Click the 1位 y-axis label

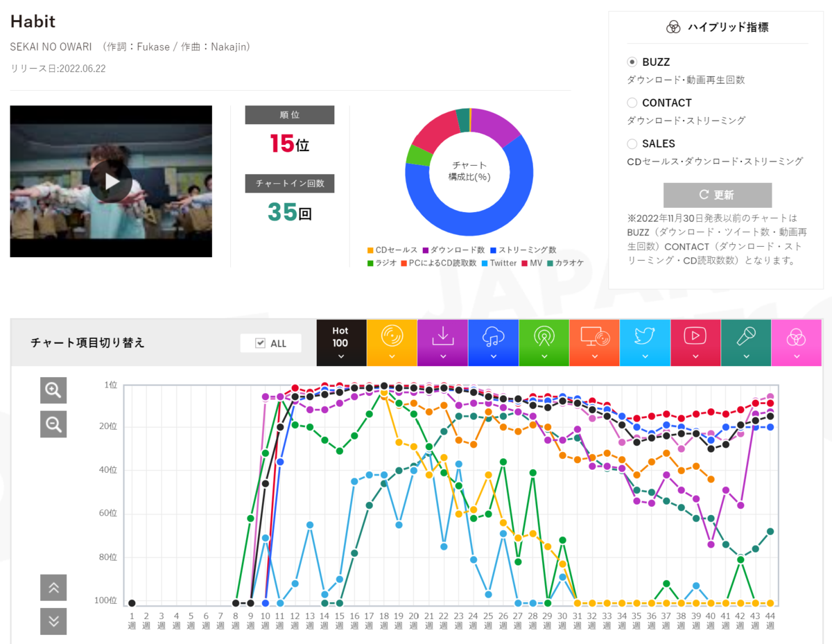pos(111,385)
